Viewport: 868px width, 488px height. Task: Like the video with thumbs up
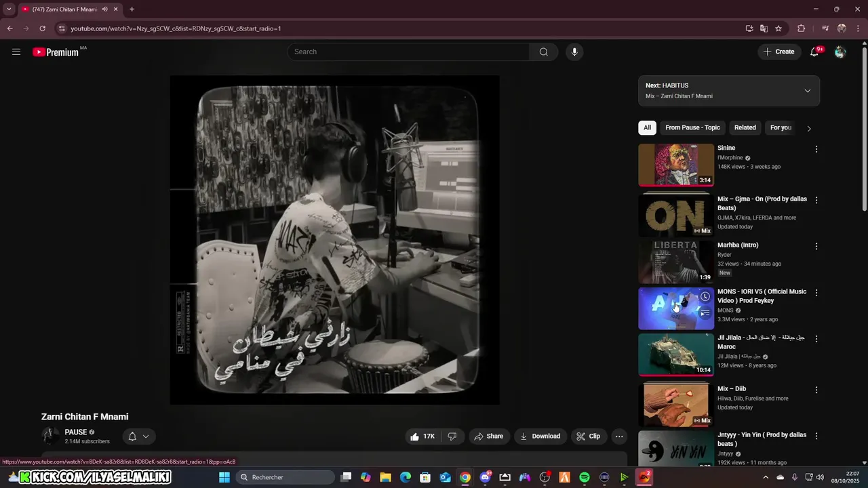[422, 436]
